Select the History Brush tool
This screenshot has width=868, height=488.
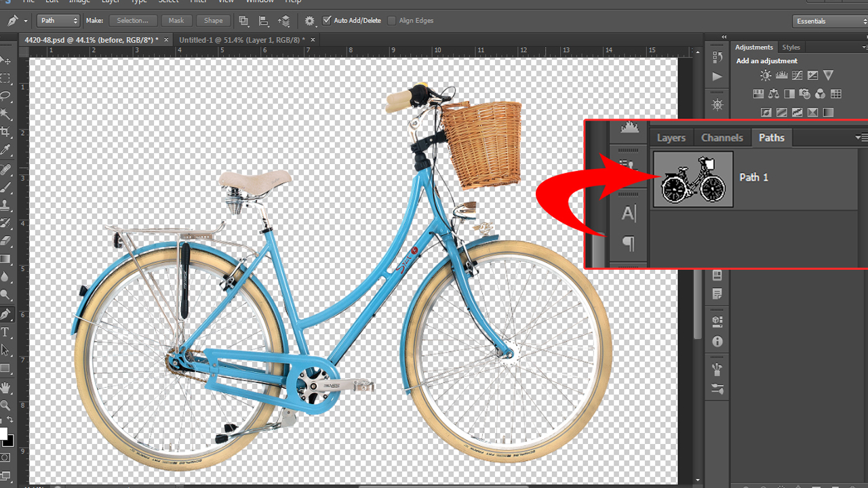(x=5, y=222)
